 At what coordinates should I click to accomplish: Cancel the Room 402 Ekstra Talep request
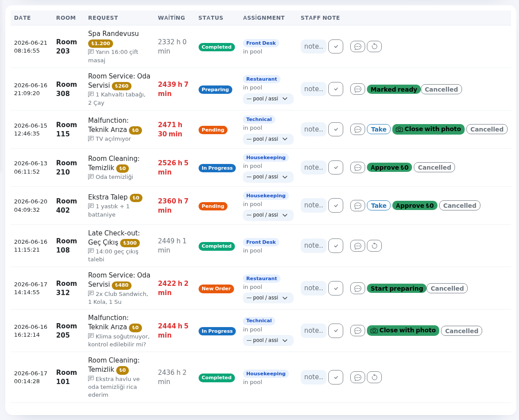pos(460,206)
